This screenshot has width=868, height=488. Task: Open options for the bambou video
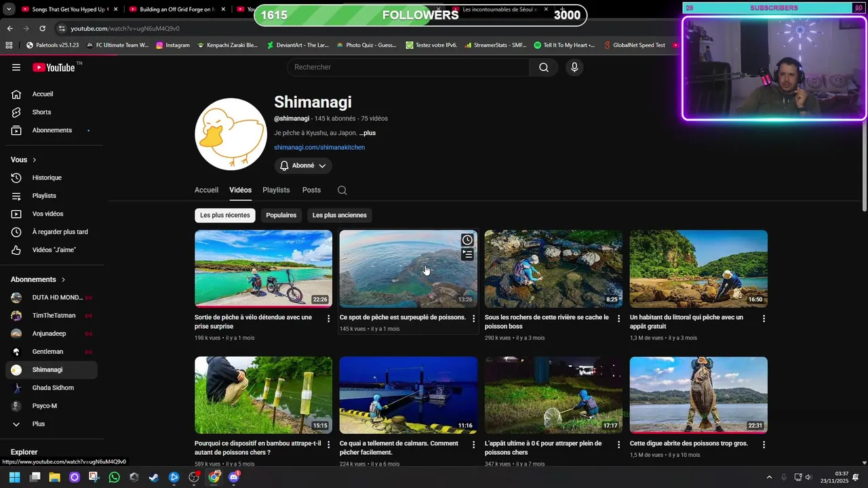328,445
